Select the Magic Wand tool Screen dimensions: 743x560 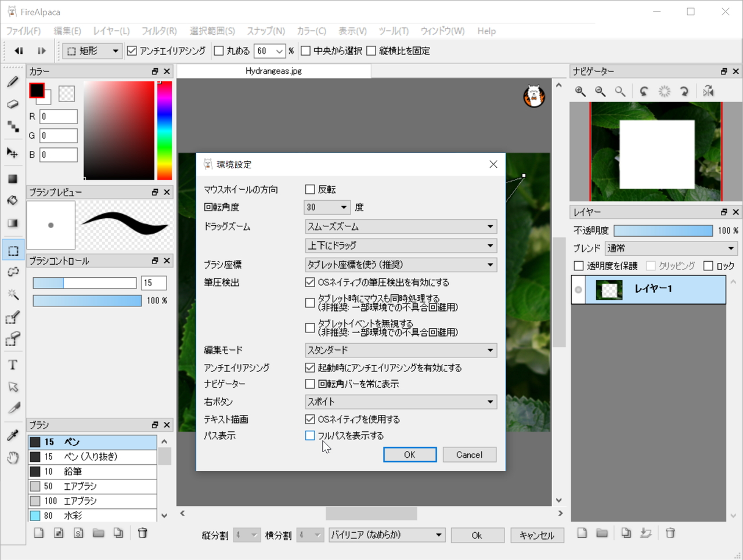tap(13, 294)
